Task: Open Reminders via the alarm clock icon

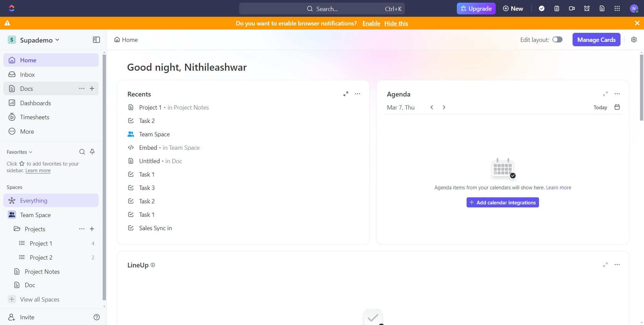Action: click(x=587, y=8)
